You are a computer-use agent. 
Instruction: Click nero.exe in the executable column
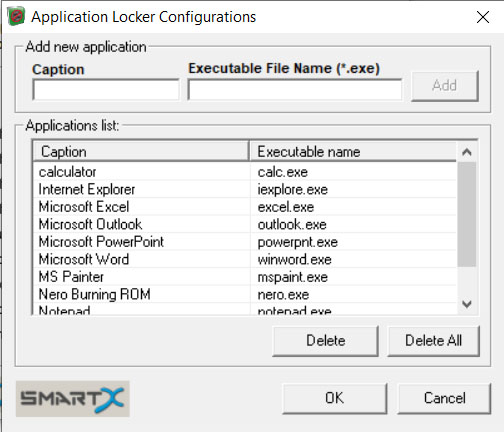pos(283,294)
